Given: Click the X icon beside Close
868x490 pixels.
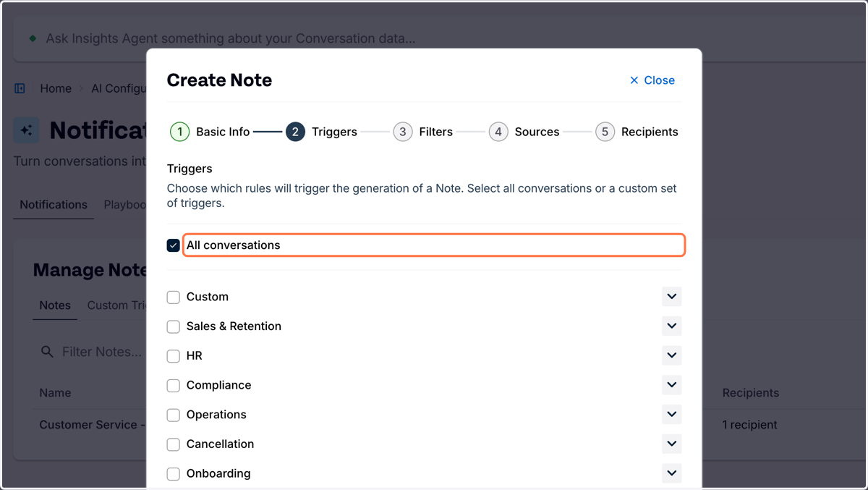Looking at the screenshot, I should click(634, 80).
